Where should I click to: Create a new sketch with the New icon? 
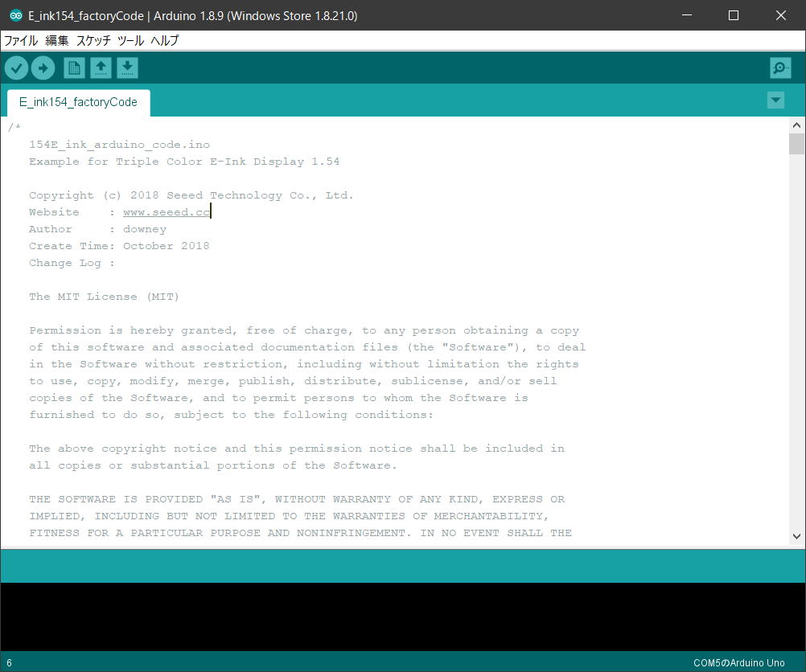coord(75,68)
